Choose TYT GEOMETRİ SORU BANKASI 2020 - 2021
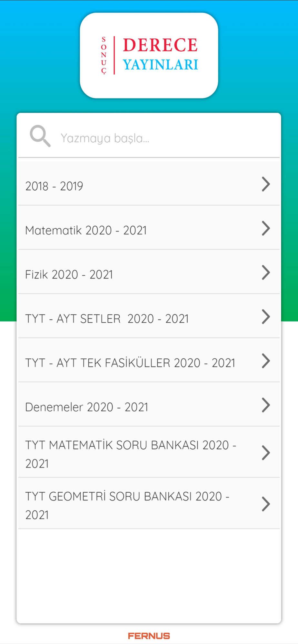Image resolution: width=298 pixels, height=644 pixels. 149,503
